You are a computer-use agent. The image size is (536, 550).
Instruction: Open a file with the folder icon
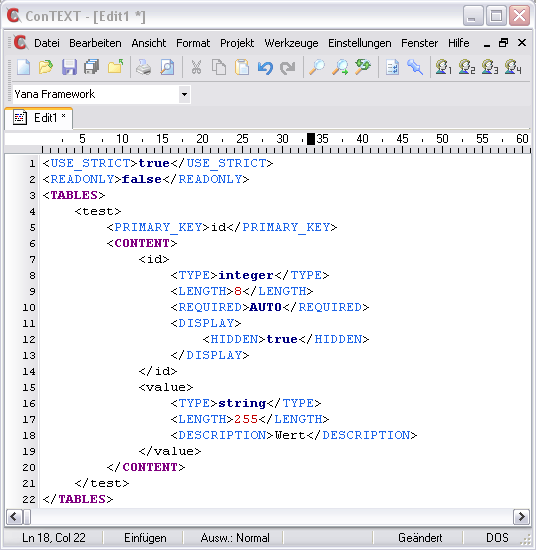coord(46,67)
